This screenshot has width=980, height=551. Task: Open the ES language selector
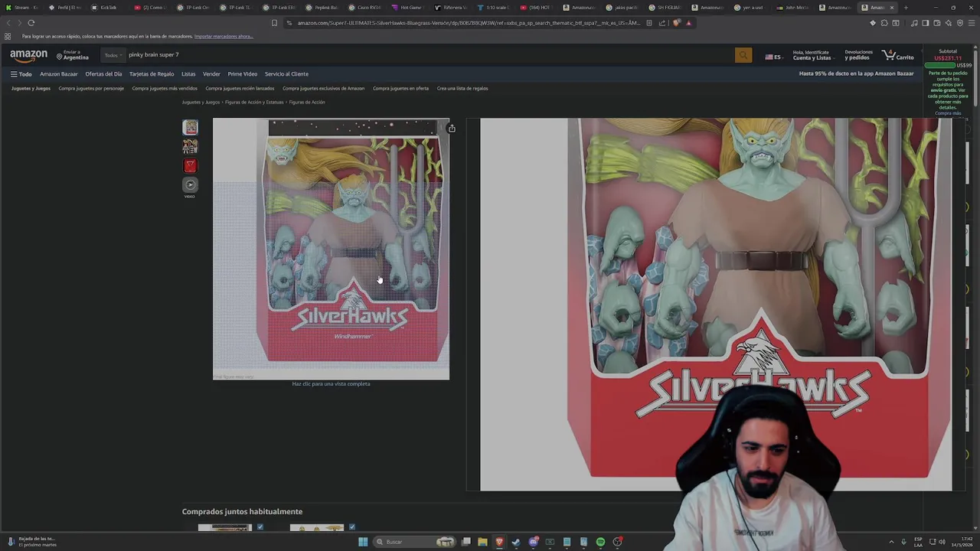[x=773, y=57]
